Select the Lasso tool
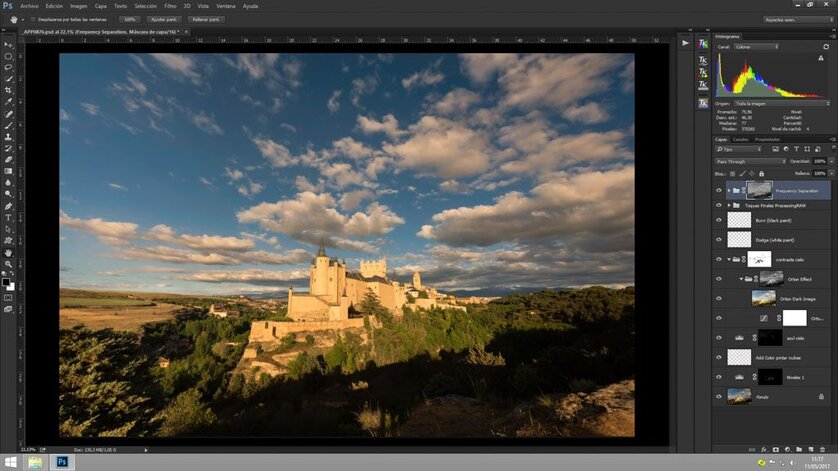This screenshot has height=471, width=838. click(8, 67)
